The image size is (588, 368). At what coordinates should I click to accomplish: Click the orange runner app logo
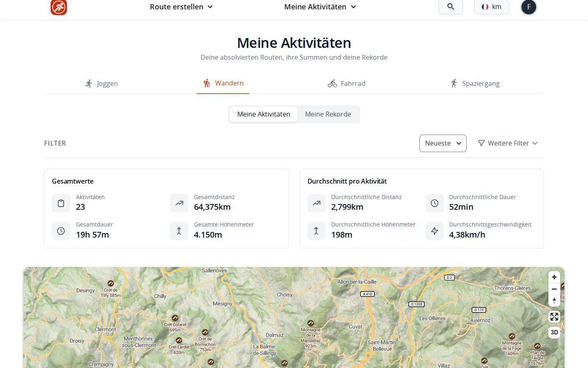(59, 7)
